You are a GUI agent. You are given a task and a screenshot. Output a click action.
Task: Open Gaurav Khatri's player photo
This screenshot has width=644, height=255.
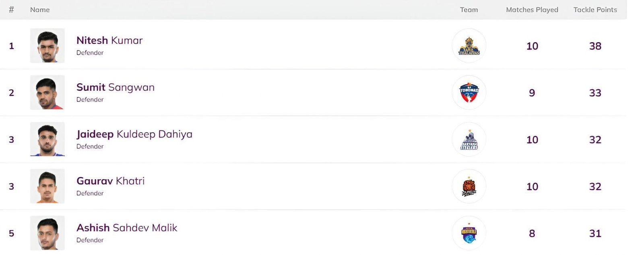click(47, 186)
